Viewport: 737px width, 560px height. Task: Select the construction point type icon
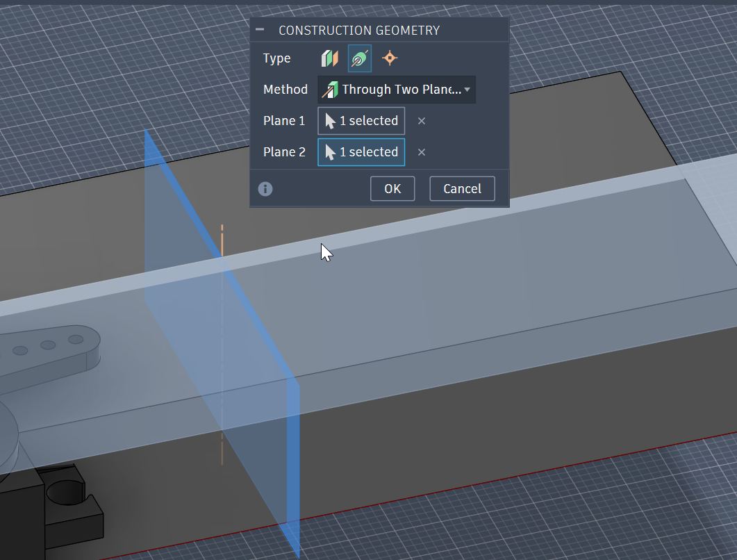[390, 58]
